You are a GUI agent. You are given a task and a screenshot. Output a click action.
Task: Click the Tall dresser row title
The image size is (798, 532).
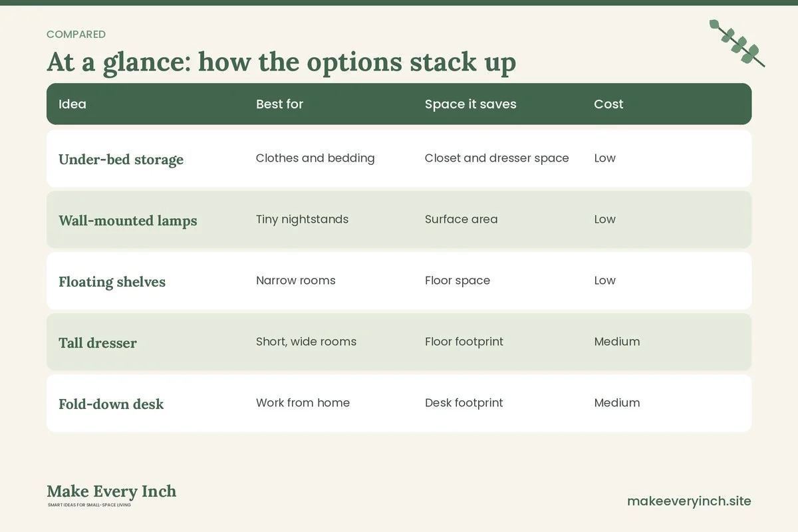click(98, 343)
